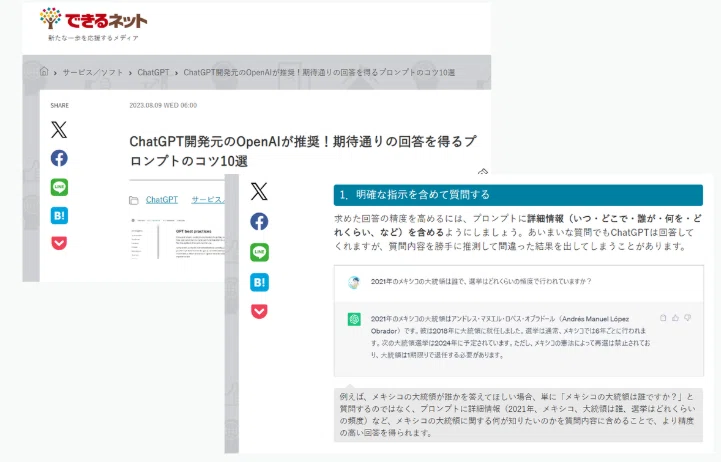This screenshot has width=721, height=462.
Task: Open the underlined サービス category tag
Action: pos(208,200)
